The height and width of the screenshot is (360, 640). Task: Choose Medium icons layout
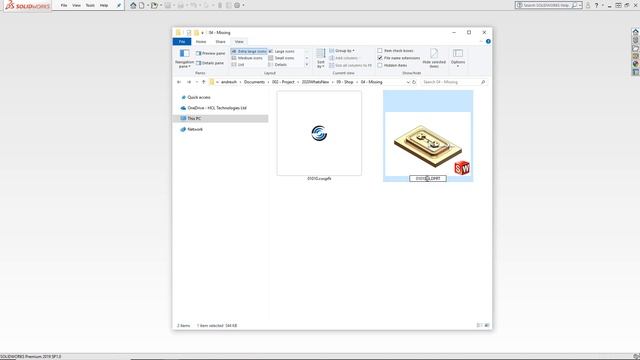click(247, 58)
